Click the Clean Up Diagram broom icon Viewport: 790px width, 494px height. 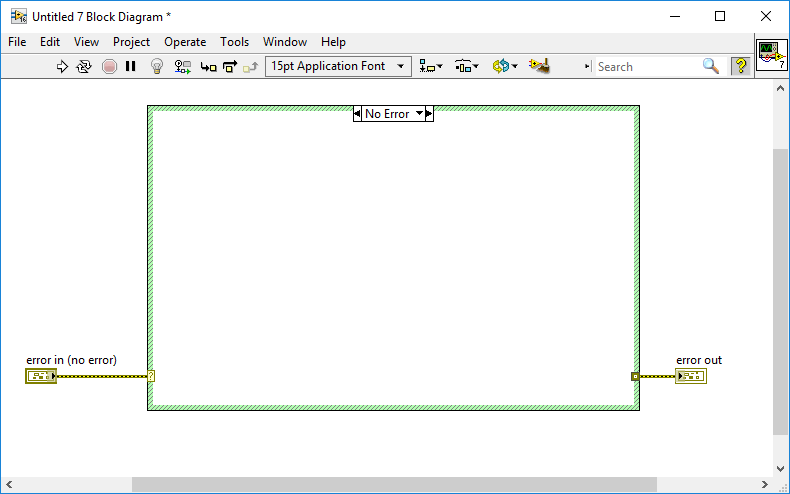click(539, 66)
